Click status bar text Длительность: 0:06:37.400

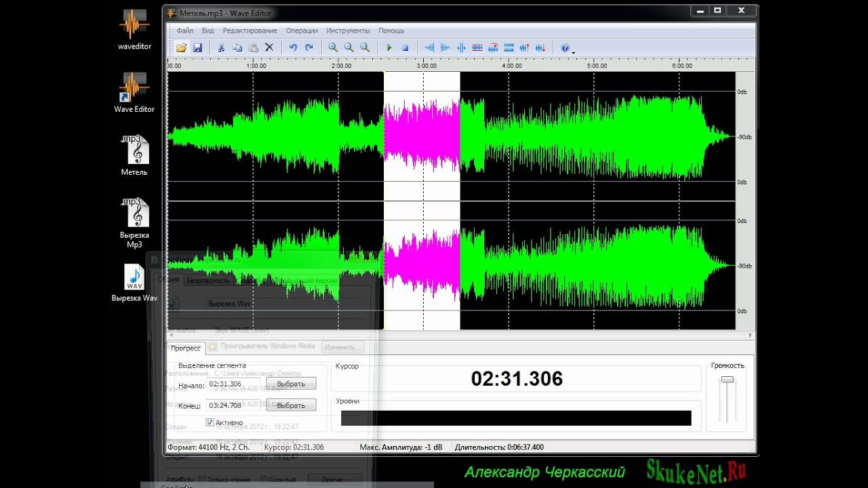click(x=500, y=447)
